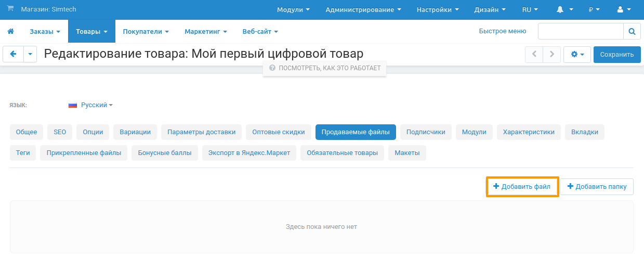Click the home icon in navigation bar

[x=10, y=32]
